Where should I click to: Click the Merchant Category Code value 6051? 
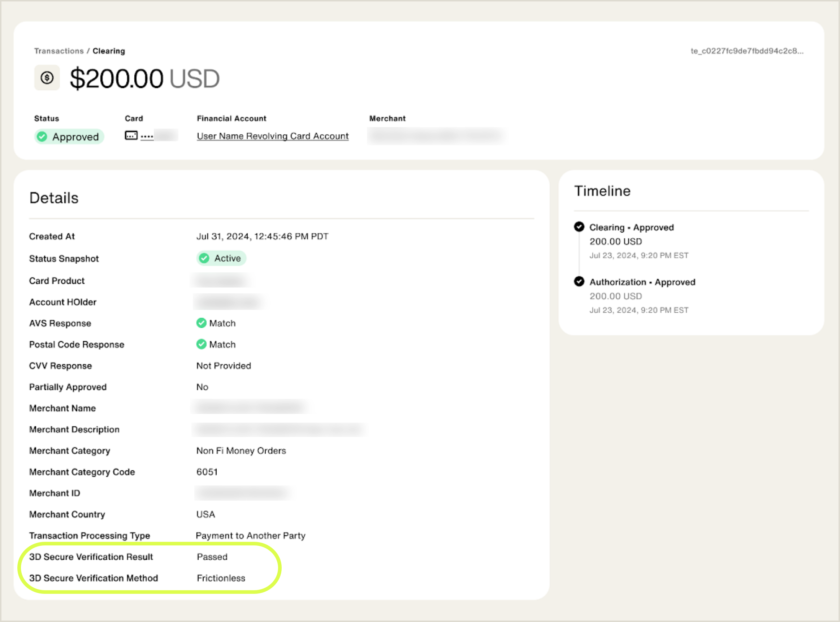(207, 472)
